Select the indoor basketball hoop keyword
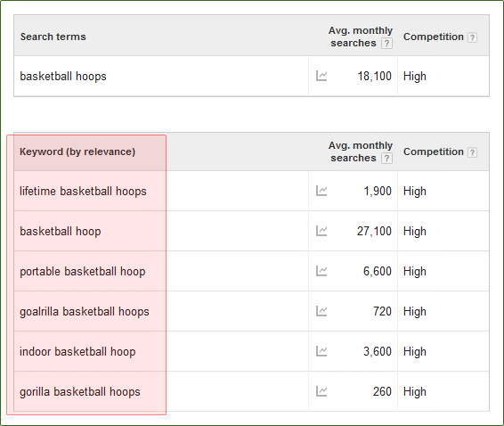This screenshot has height=426, width=504. click(77, 352)
